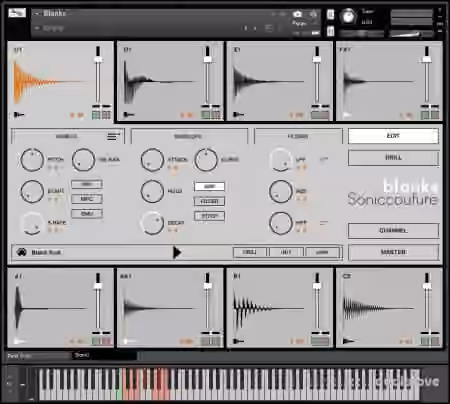Select the next preset arrow in header

tap(255, 28)
